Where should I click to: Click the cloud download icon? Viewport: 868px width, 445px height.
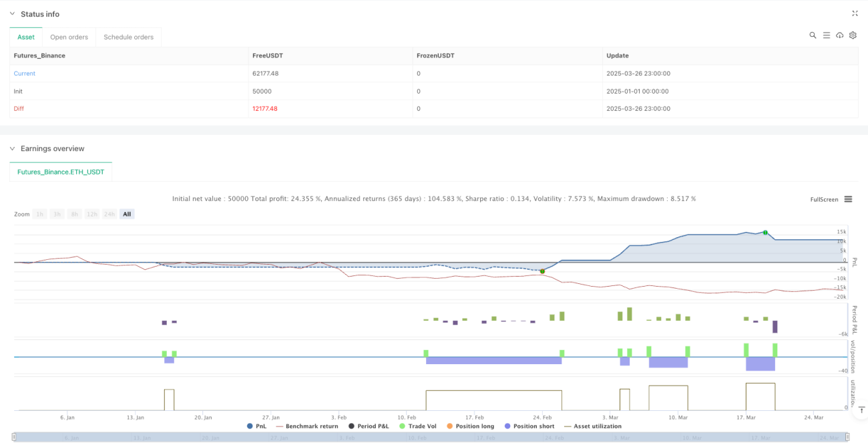point(839,35)
